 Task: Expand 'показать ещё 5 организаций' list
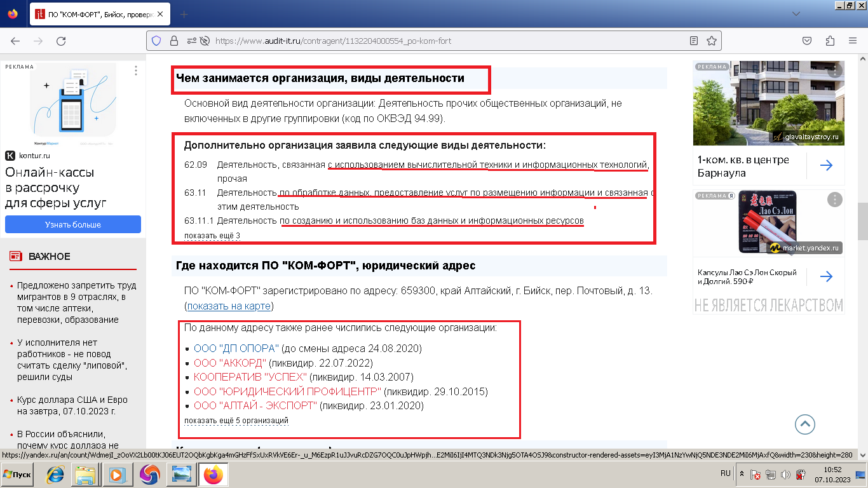236,421
